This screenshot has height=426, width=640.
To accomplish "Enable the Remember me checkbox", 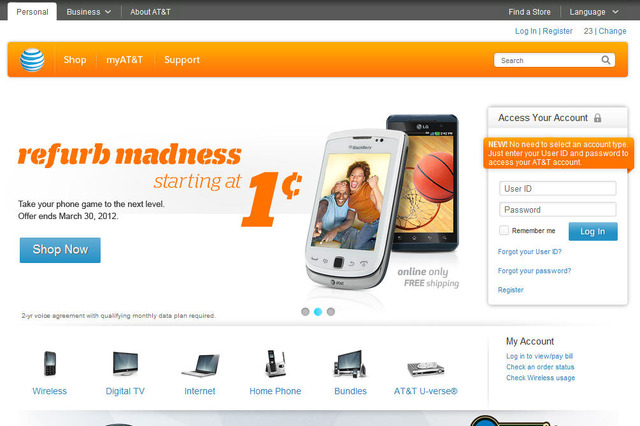I will [x=504, y=230].
